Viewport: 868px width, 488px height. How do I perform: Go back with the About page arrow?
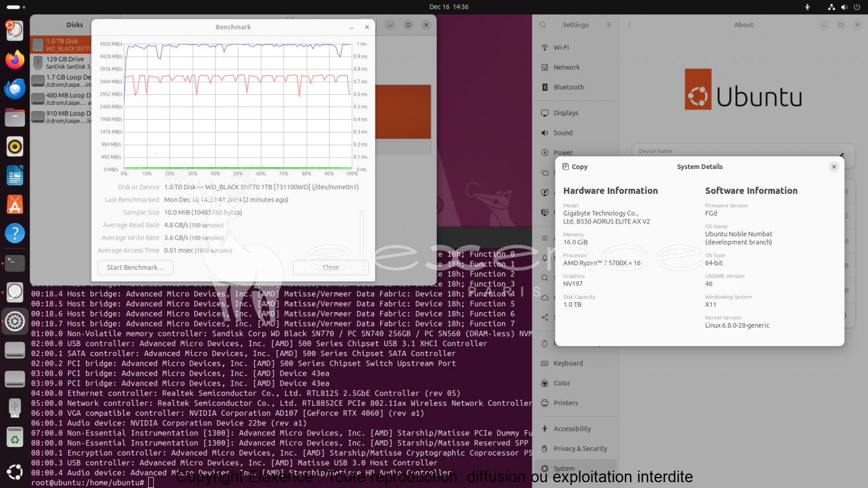630,25
